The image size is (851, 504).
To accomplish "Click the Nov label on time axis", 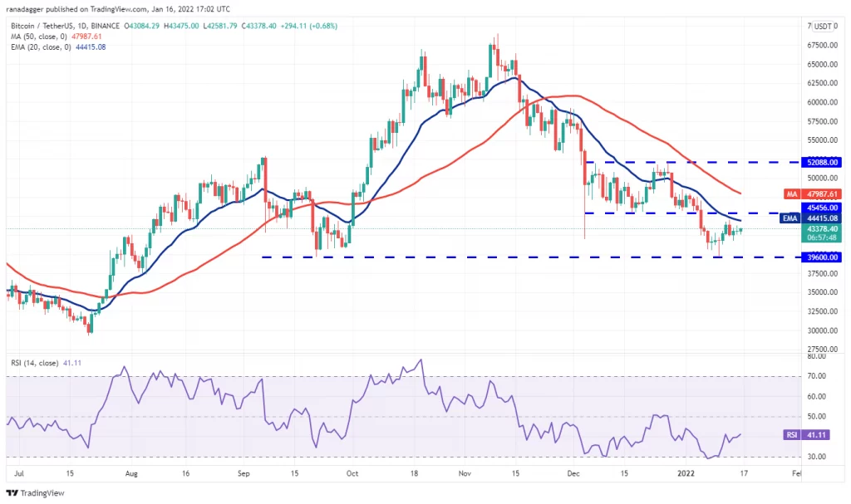I will [x=465, y=473].
